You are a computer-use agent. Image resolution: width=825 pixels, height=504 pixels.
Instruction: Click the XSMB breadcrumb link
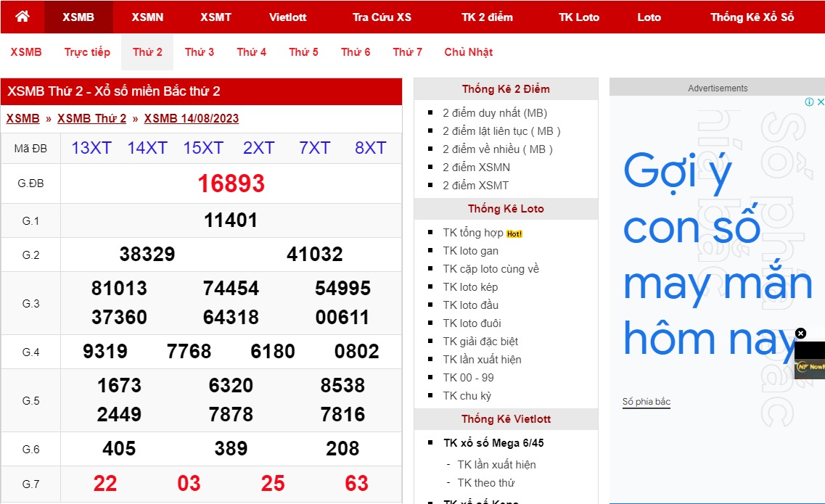click(22, 119)
